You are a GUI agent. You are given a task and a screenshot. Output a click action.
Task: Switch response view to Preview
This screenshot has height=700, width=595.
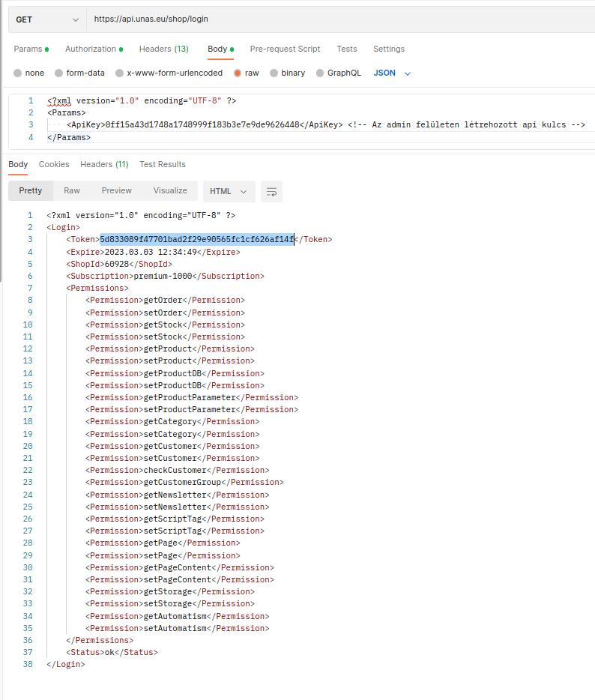coord(116,191)
